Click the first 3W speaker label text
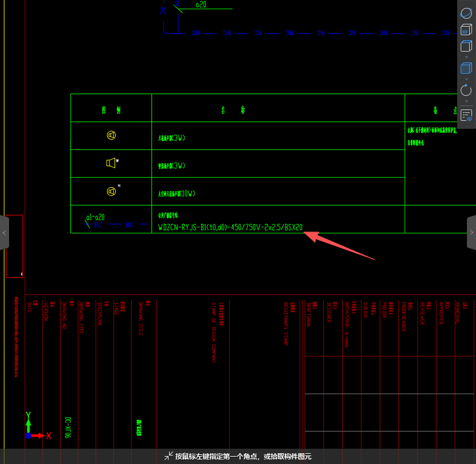The image size is (476, 464). [171, 138]
